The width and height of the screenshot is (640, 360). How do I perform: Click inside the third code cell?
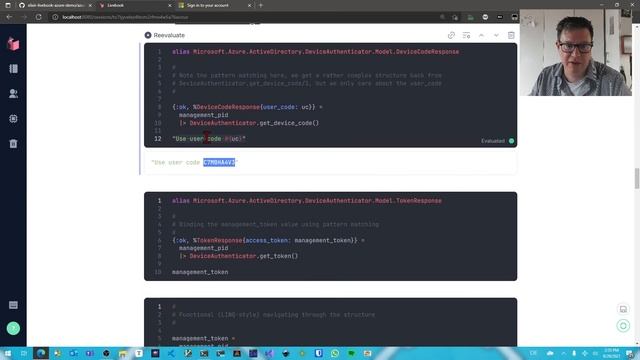point(331,322)
